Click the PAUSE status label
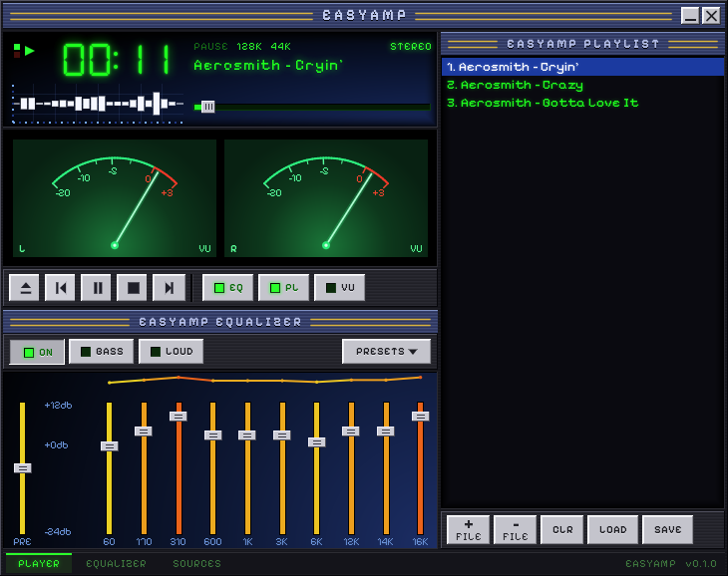This screenshot has height=576, width=728. pyautogui.click(x=210, y=47)
